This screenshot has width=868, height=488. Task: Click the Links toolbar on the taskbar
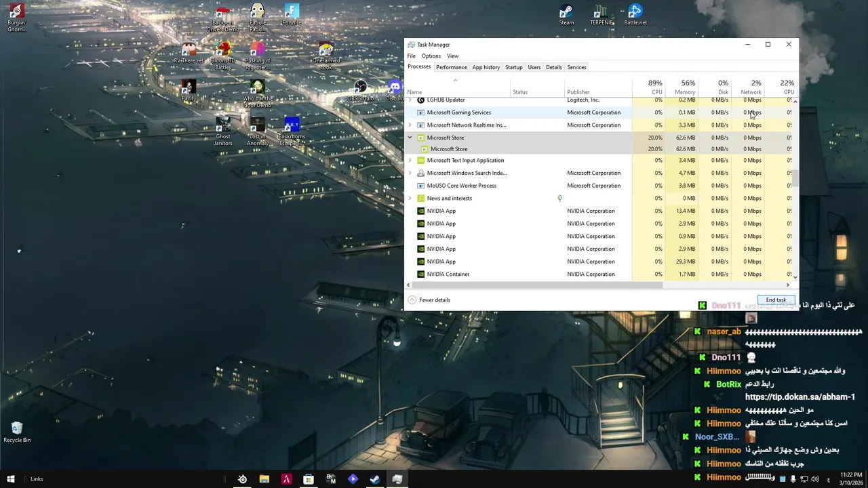pyautogui.click(x=37, y=479)
